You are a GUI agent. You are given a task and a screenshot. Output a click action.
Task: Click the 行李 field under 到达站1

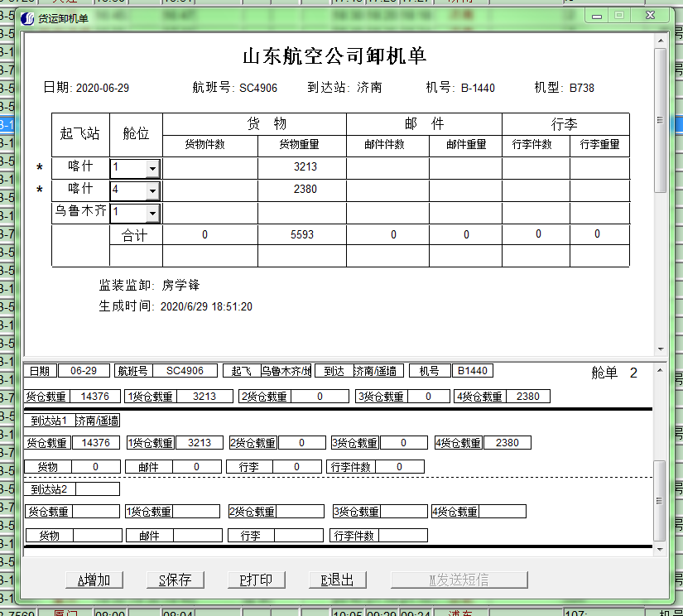click(297, 467)
